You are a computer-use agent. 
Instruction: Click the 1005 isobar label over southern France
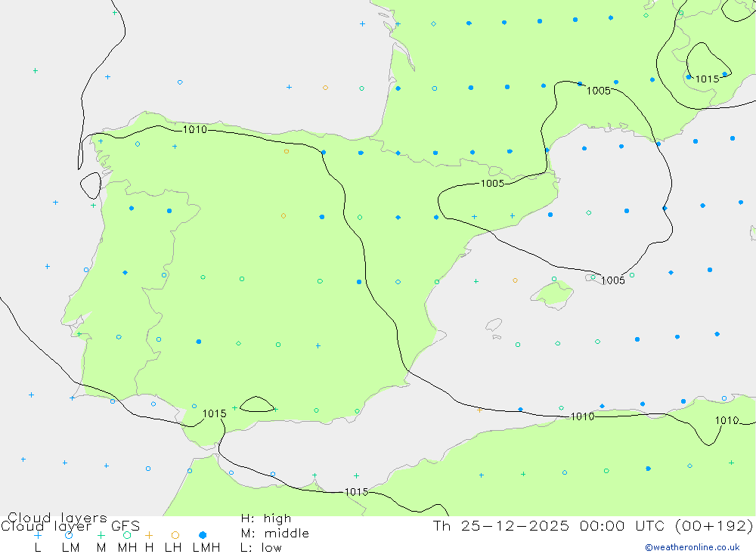(598, 91)
